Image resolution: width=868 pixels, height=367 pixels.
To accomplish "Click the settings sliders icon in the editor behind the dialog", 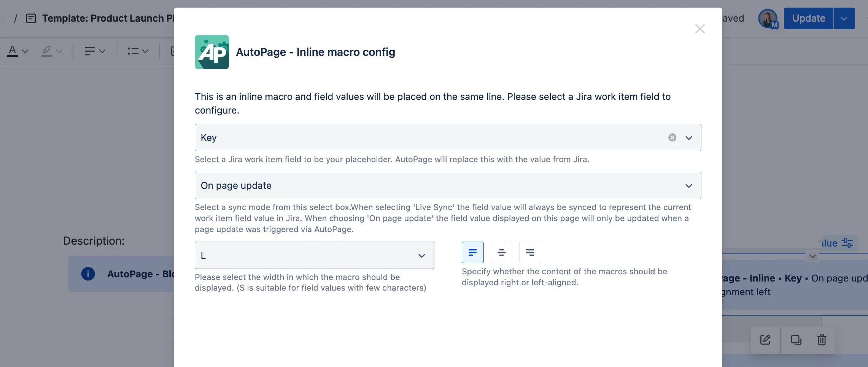I will click(847, 243).
